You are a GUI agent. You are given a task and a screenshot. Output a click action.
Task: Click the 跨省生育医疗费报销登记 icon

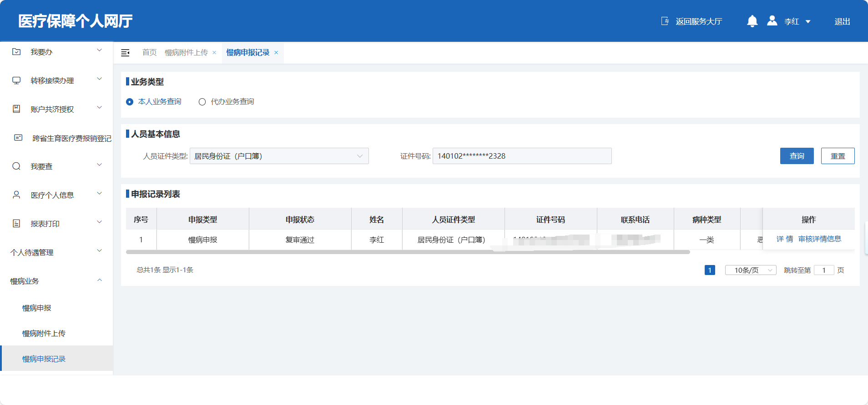tap(18, 138)
